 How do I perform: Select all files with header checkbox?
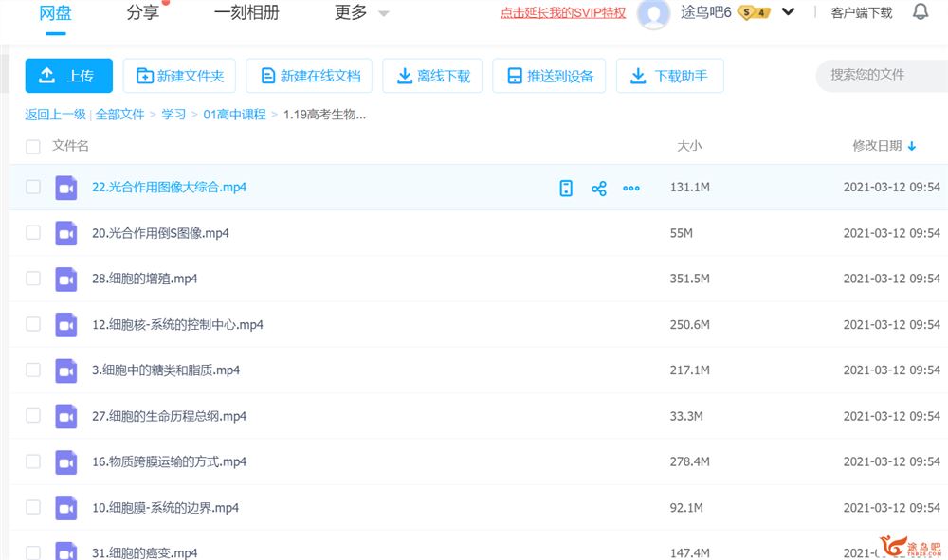(33, 146)
